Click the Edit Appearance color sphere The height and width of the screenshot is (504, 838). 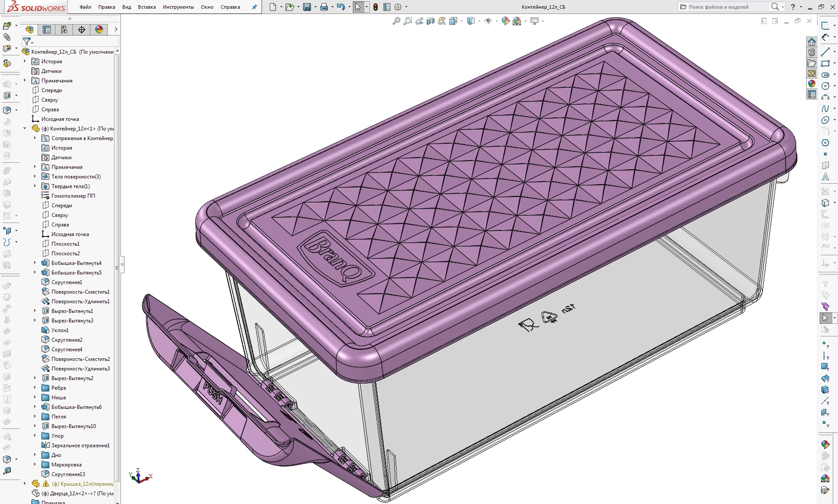pyautogui.click(x=505, y=21)
